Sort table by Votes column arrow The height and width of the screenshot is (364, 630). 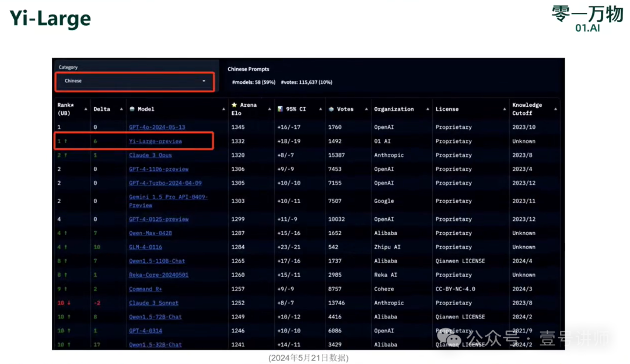pos(367,109)
